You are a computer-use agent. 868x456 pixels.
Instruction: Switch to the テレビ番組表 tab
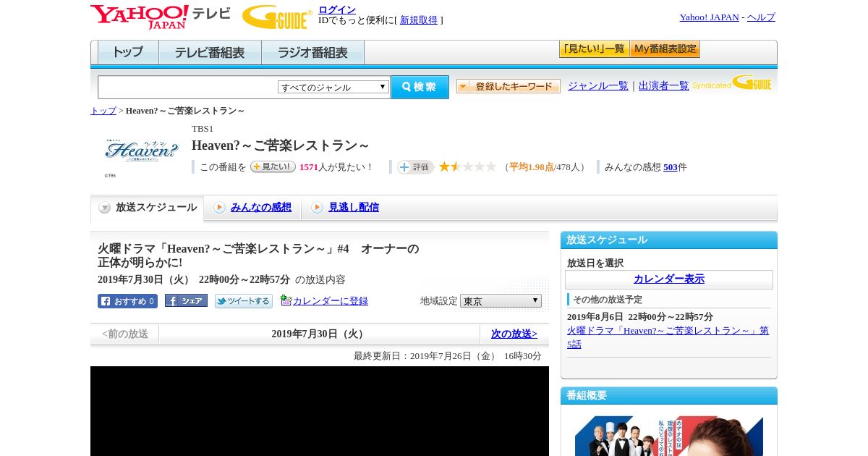(x=210, y=53)
